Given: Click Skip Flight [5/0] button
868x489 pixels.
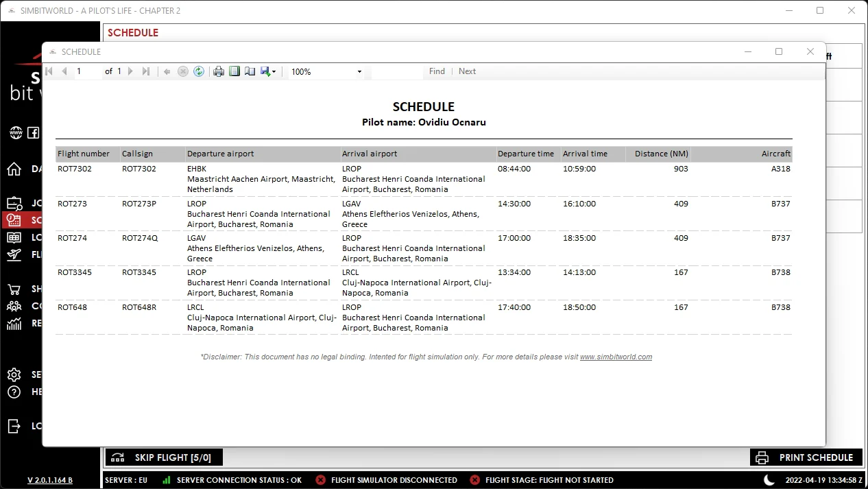Looking at the screenshot, I should (164, 457).
